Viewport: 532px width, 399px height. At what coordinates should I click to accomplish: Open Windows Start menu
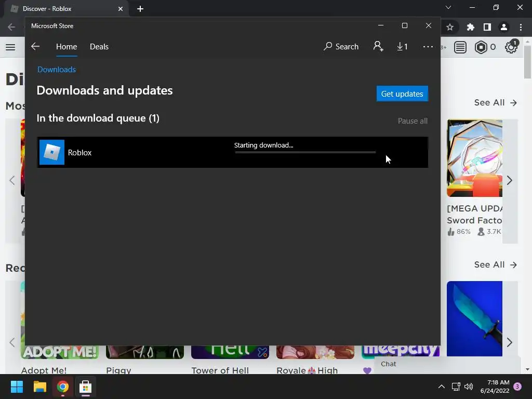[17, 387]
